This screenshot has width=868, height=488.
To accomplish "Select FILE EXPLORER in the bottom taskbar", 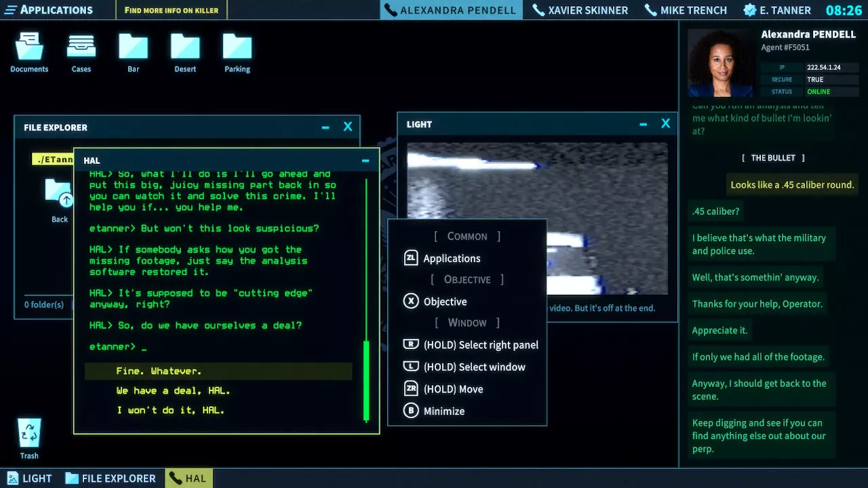I will coord(111,478).
